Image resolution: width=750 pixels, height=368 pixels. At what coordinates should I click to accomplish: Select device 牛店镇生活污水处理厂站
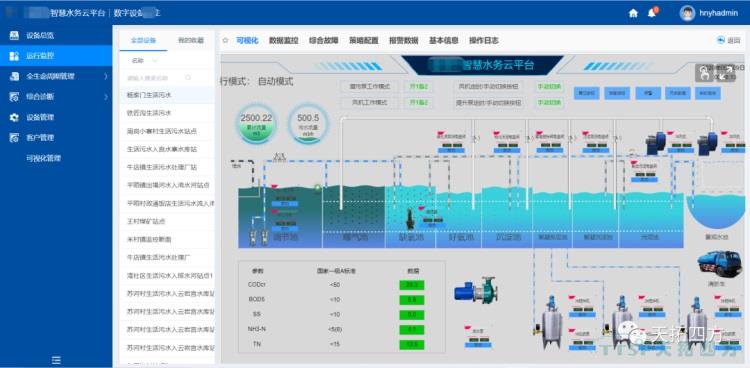(x=166, y=167)
